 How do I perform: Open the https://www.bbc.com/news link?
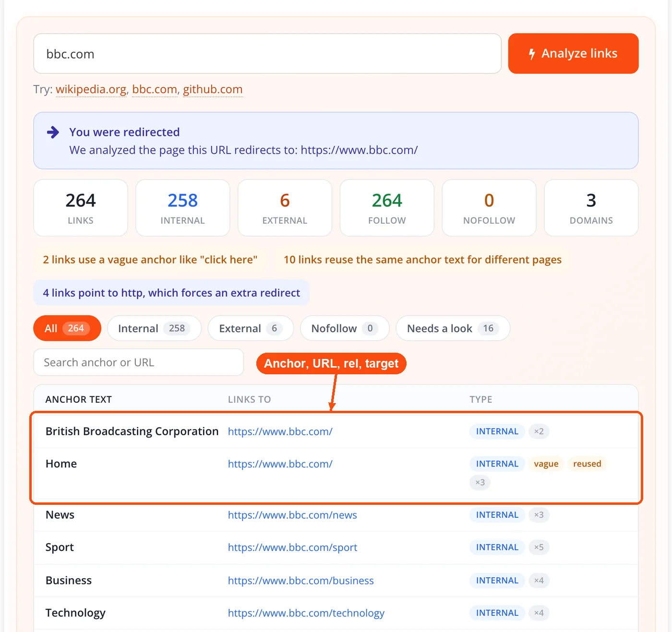click(x=292, y=515)
